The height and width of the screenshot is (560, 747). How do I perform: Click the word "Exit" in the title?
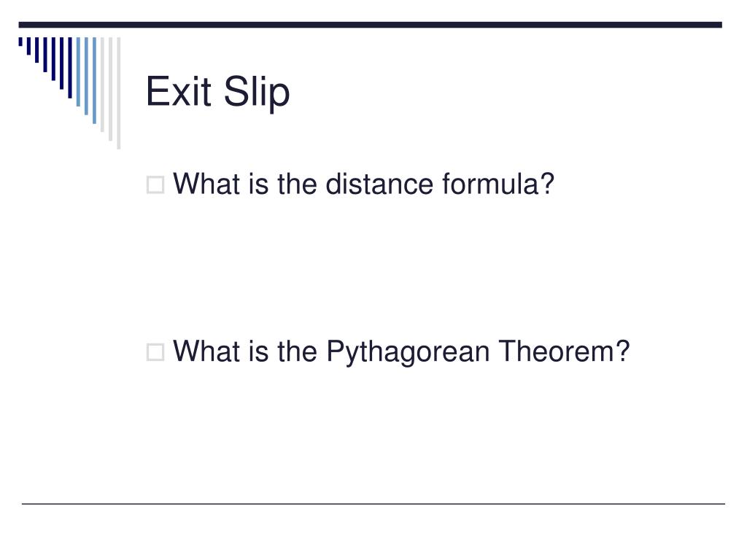tap(178, 91)
